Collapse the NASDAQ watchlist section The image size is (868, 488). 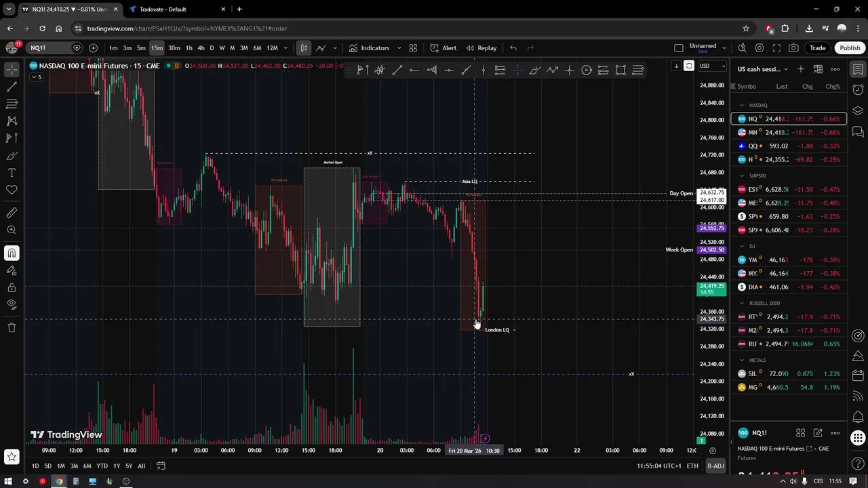tap(741, 105)
